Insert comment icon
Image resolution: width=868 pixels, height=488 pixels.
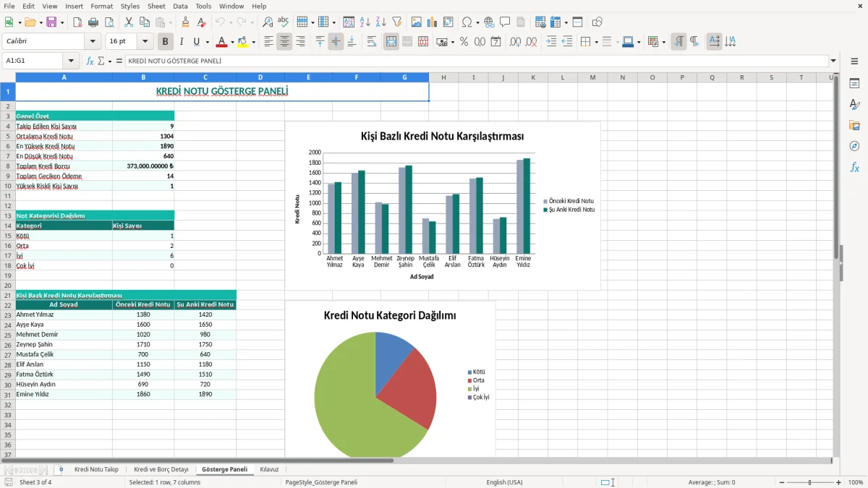(x=505, y=22)
